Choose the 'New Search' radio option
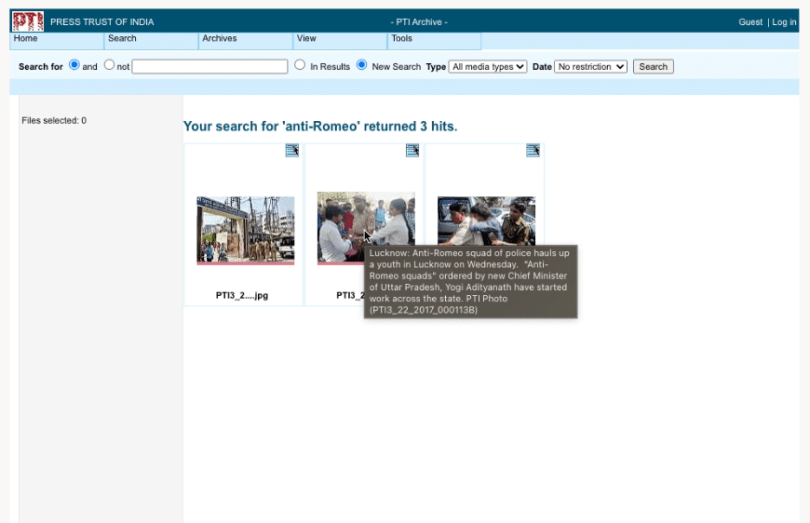The height and width of the screenshot is (523, 810). coord(362,66)
